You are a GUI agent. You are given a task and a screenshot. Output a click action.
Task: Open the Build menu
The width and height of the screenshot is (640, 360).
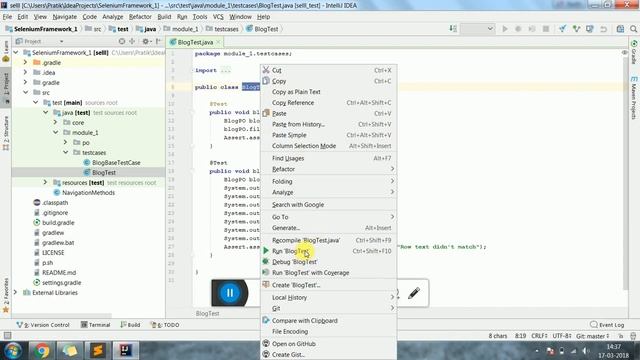164,17
